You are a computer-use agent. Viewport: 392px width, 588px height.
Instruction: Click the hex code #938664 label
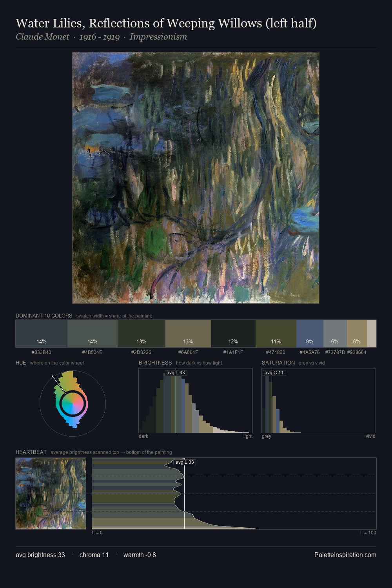[x=357, y=352]
